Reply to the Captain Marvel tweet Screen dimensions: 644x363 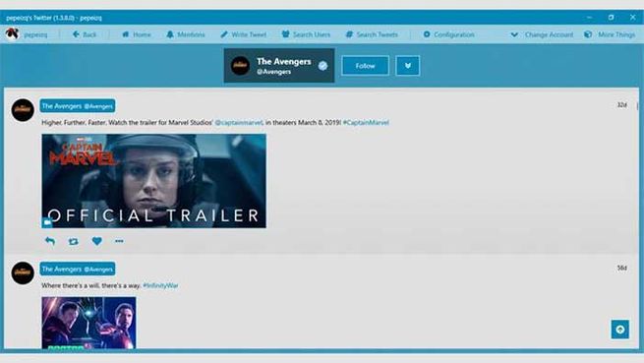pyautogui.click(x=50, y=241)
